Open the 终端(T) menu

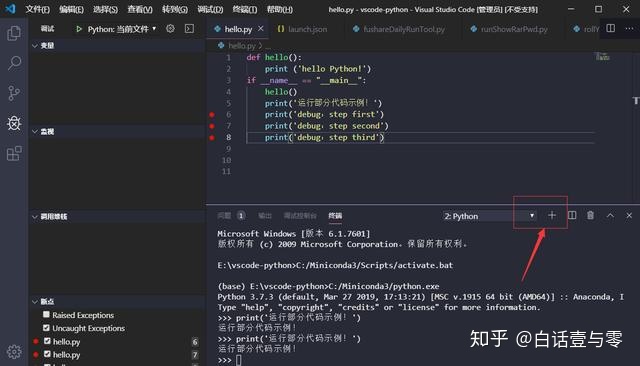(x=245, y=9)
